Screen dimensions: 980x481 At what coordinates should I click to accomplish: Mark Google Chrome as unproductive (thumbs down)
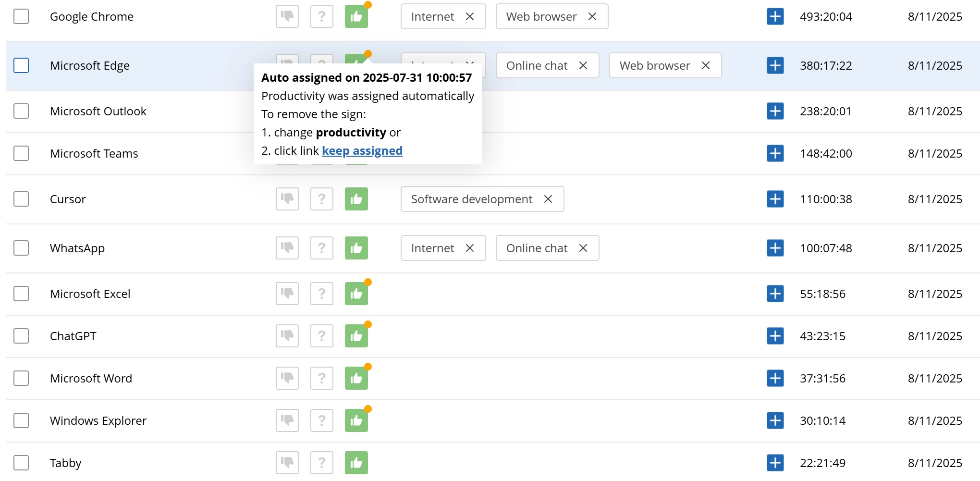click(x=287, y=16)
